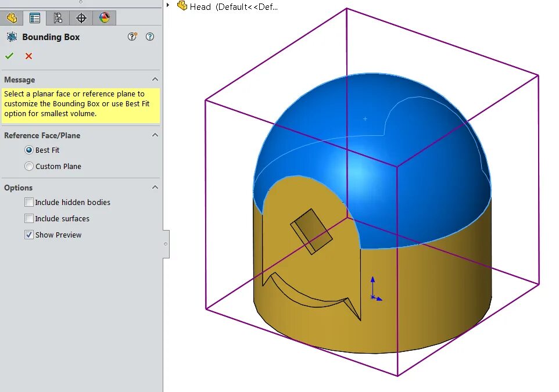Accept the Bounding Box with green checkmark
Image resolution: width=559 pixels, height=392 pixels.
point(9,56)
